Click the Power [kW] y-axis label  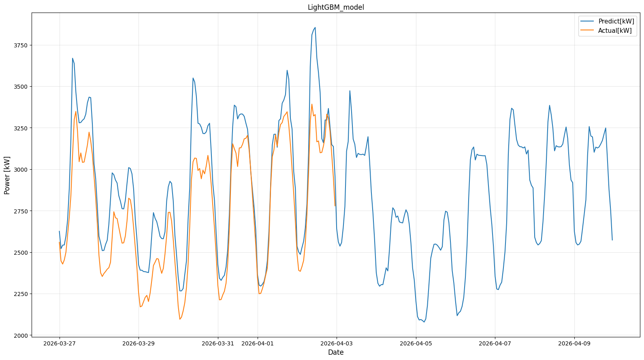(x=7, y=175)
